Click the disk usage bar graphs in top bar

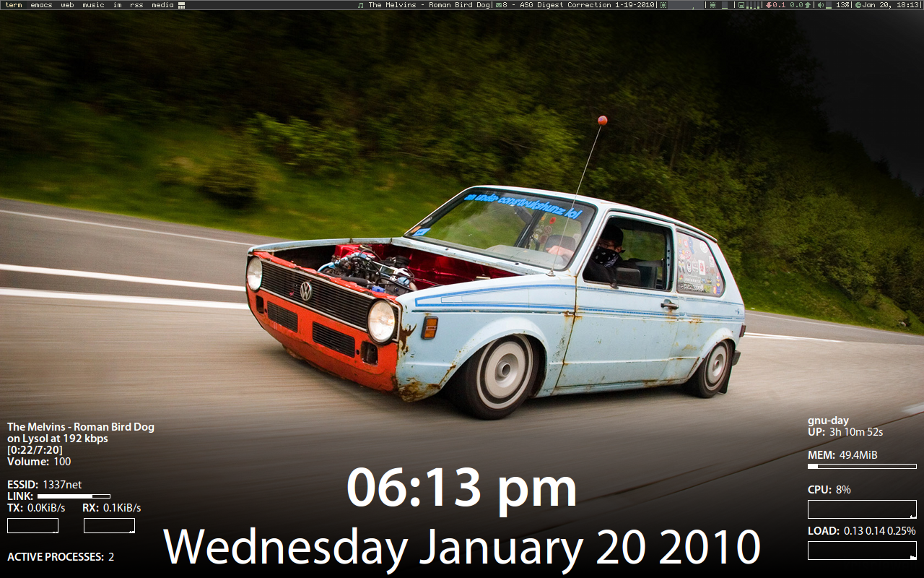click(753, 5)
